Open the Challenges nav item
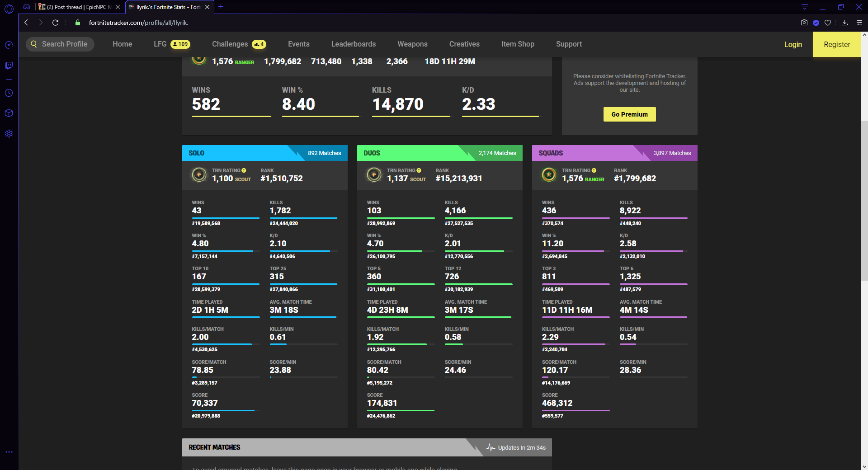The height and width of the screenshot is (470, 868). (239, 44)
